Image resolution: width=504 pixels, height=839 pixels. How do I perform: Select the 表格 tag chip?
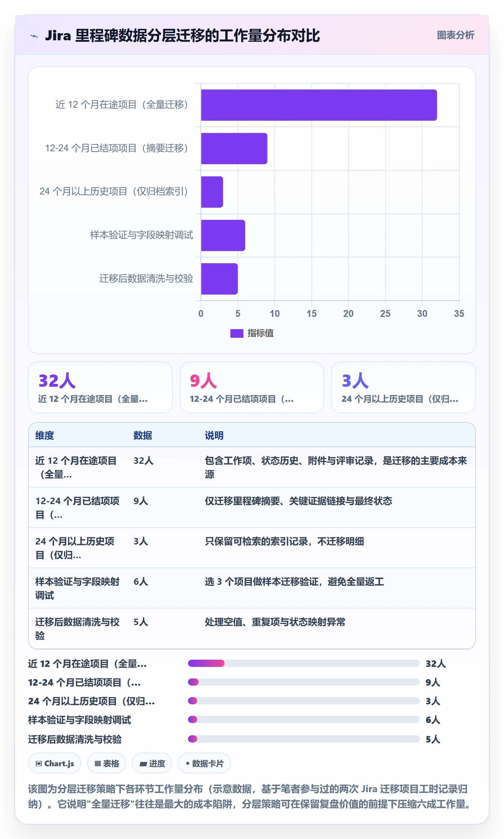(107, 763)
